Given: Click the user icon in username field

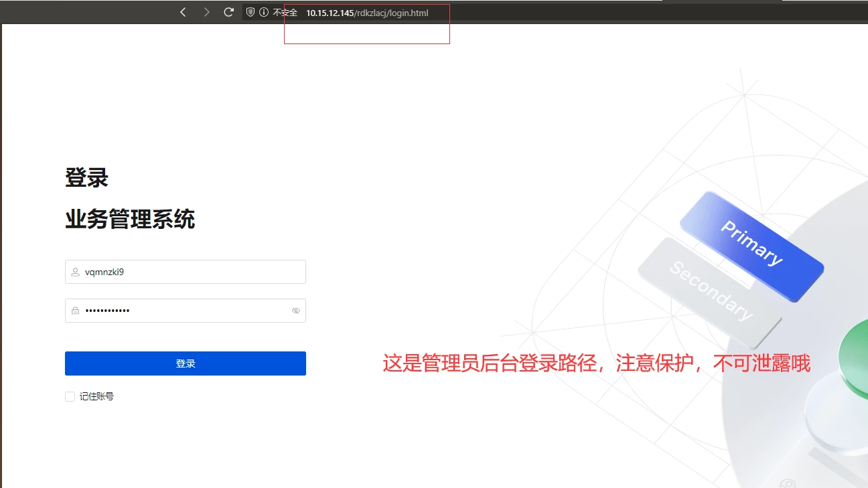Looking at the screenshot, I should point(76,272).
